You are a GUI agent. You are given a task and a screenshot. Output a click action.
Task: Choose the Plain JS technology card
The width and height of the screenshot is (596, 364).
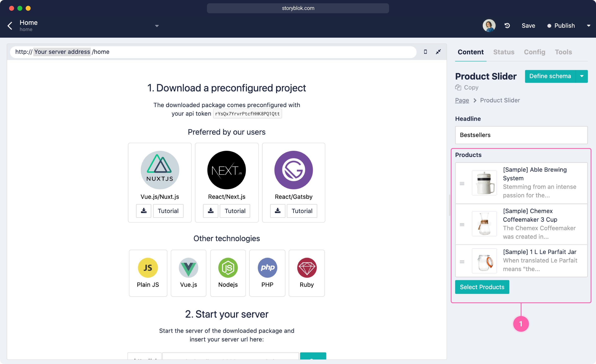pos(148,273)
